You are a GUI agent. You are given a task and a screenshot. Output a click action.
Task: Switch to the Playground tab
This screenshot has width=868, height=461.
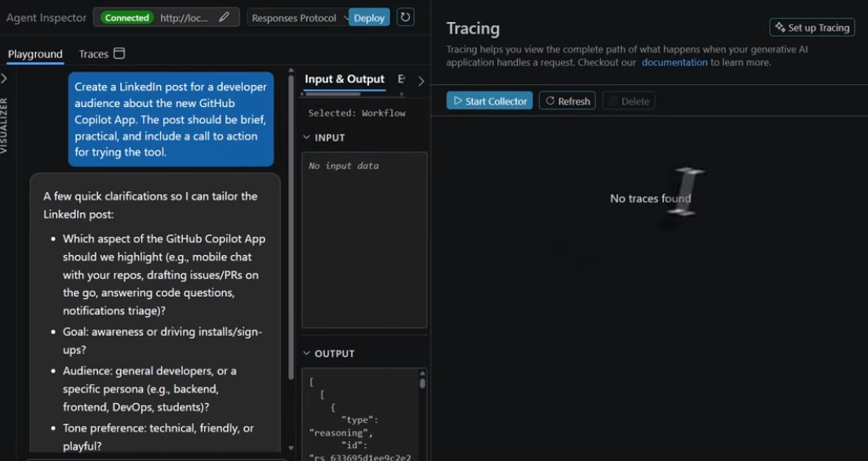click(x=35, y=54)
